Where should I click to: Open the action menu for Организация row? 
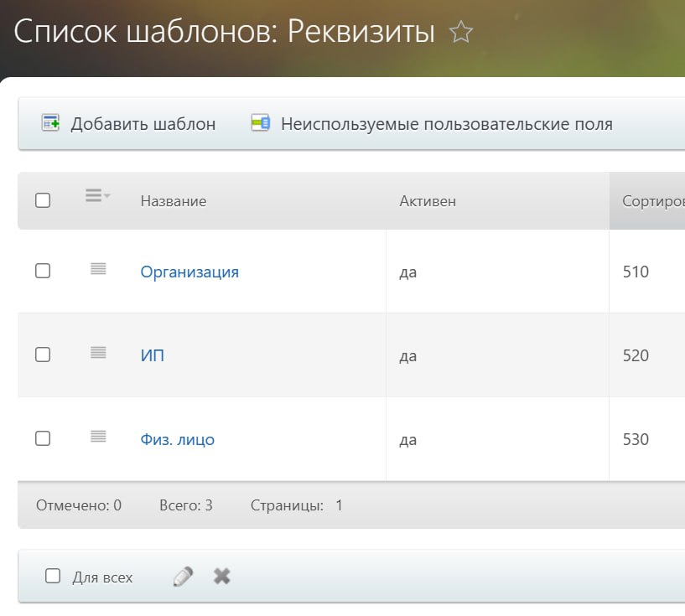[98, 269]
